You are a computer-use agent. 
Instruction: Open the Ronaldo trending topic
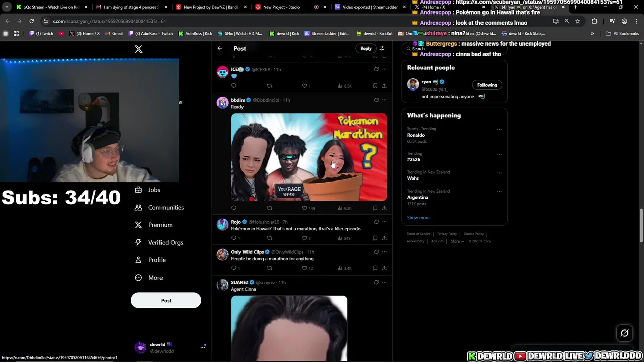[416, 135]
